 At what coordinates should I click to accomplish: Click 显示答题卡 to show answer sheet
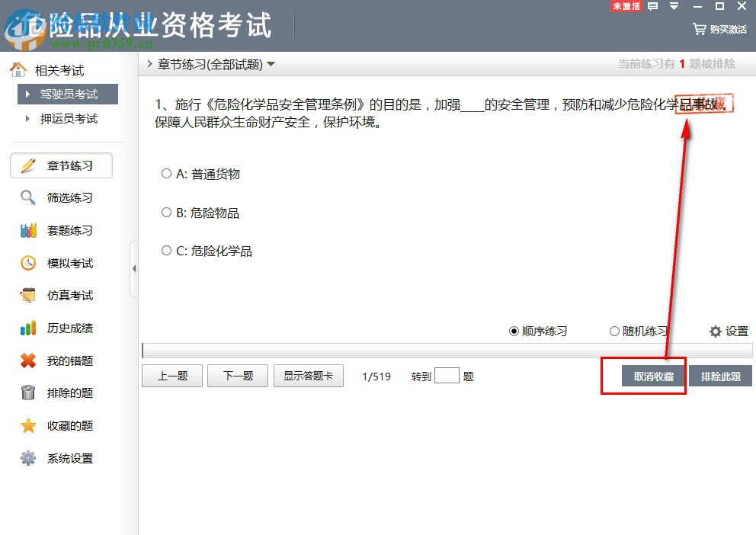coord(308,375)
